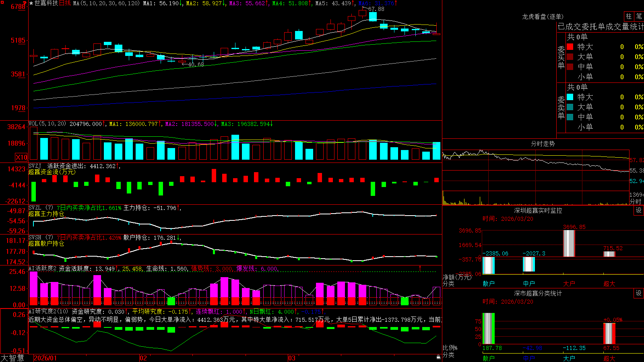Click the 龙虎看盘(逐单) panel title
This screenshot has height=362, width=644.
(x=543, y=16)
